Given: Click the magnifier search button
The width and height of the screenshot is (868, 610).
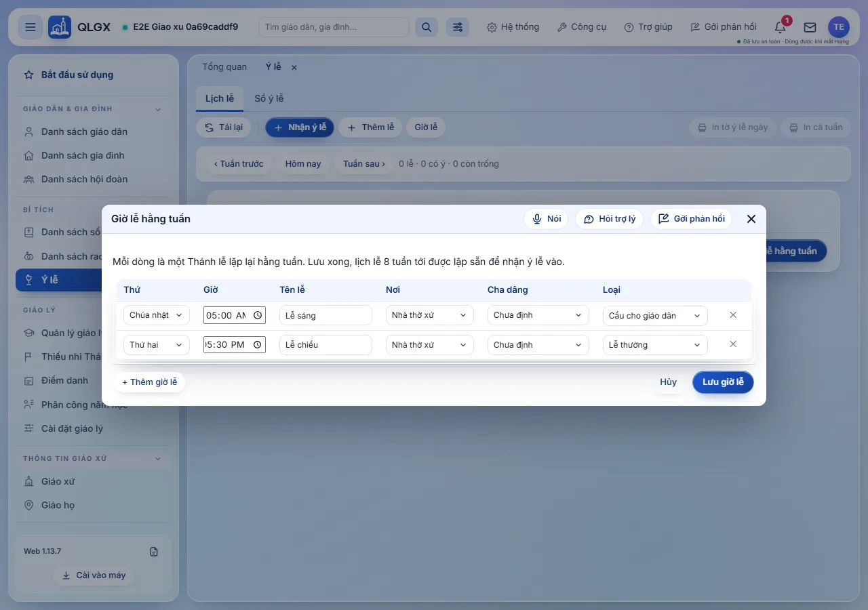Looking at the screenshot, I should click(x=427, y=27).
